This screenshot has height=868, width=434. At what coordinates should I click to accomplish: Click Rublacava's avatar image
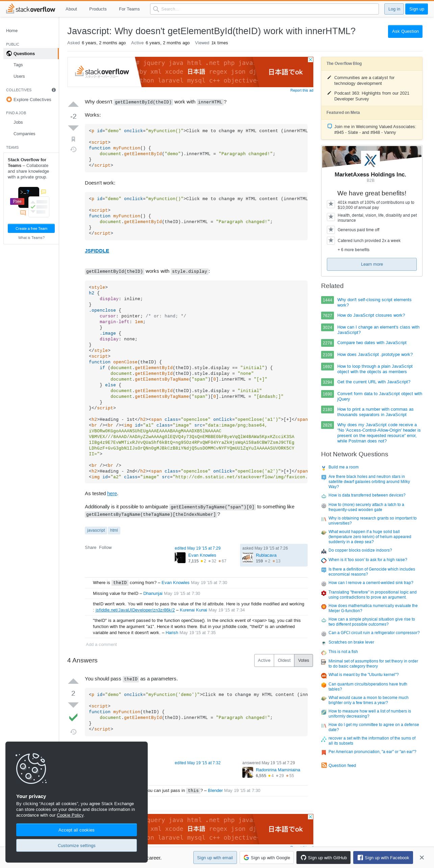248,558
